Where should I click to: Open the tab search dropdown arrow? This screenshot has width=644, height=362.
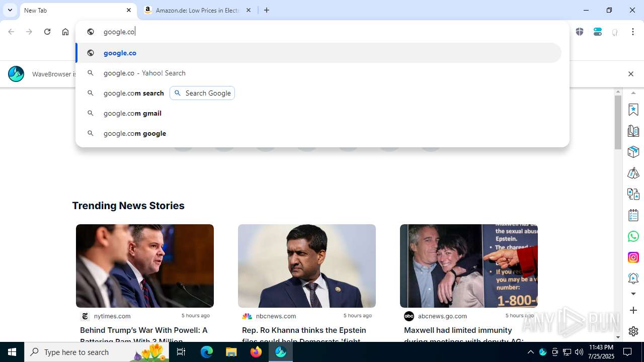click(x=10, y=10)
